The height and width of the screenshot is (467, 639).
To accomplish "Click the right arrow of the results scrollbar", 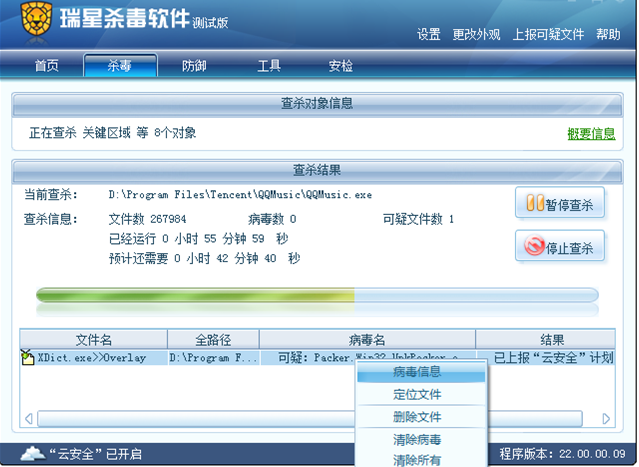I will pyautogui.click(x=606, y=419).
